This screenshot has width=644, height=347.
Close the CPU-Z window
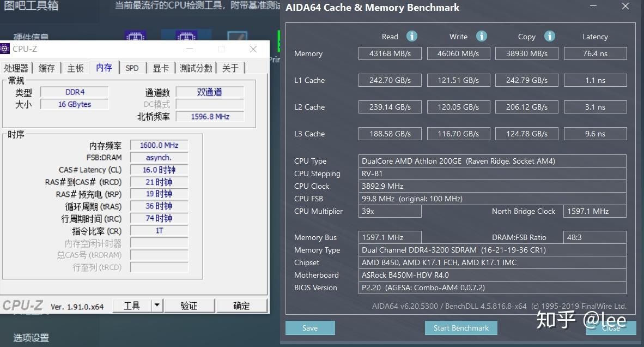pyautogui.click(x=253, y=49)
